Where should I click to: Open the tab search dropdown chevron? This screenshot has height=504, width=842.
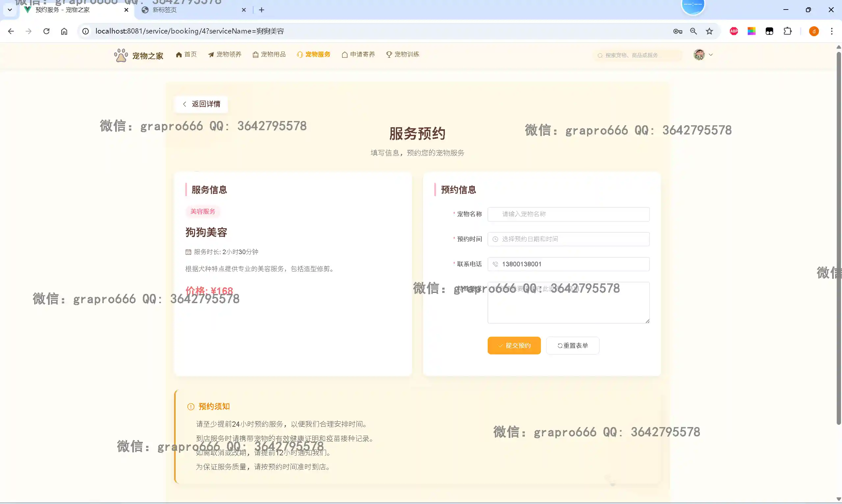(10, 10)
